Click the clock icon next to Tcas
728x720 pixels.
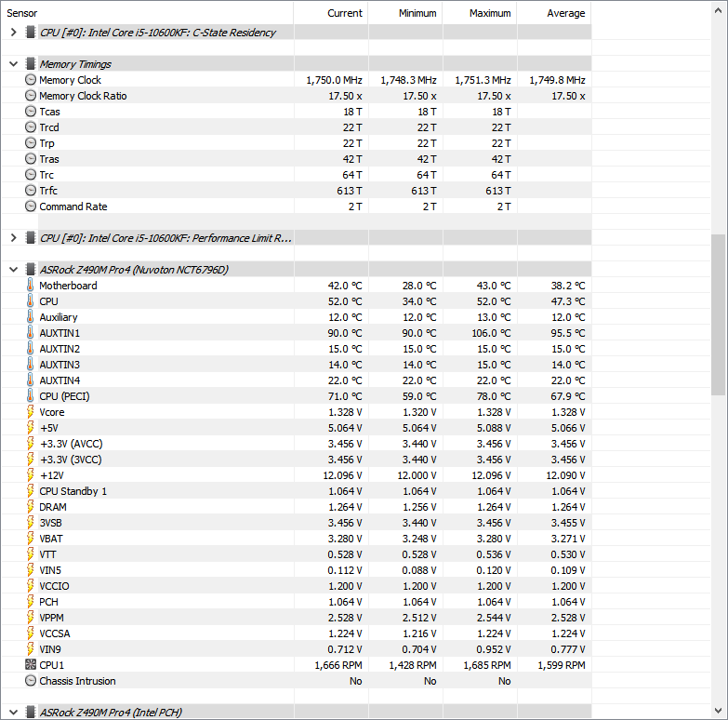pos(31,112)
